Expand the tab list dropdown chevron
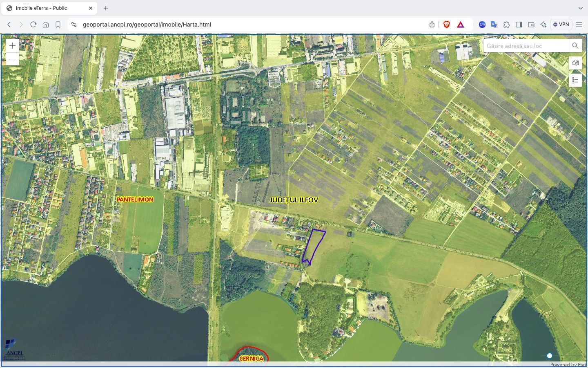Screen dimensions: 588x368 coord(580,8)
